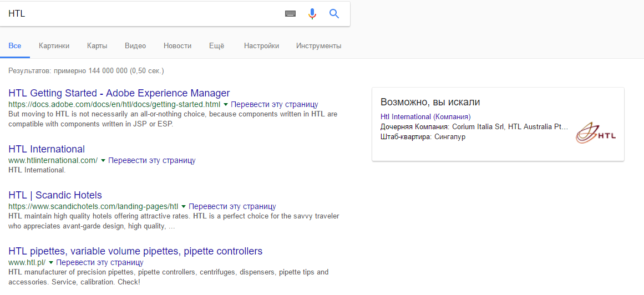Click the Scandic Hotels snippet text
Viewport: 644px width, 295px height.
coord(174,221)
